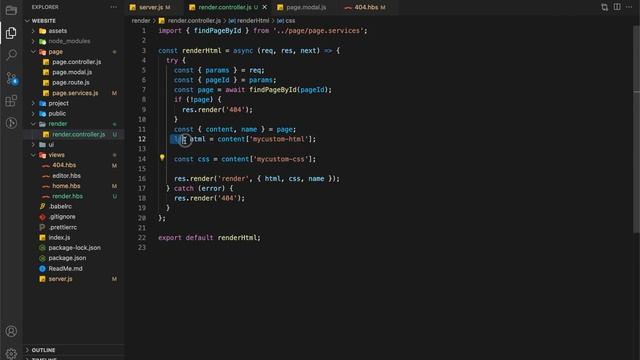This screenshot has width=640, height=360.
Task: Click the render breadcrumb segment
Action: tap(141, 20)
